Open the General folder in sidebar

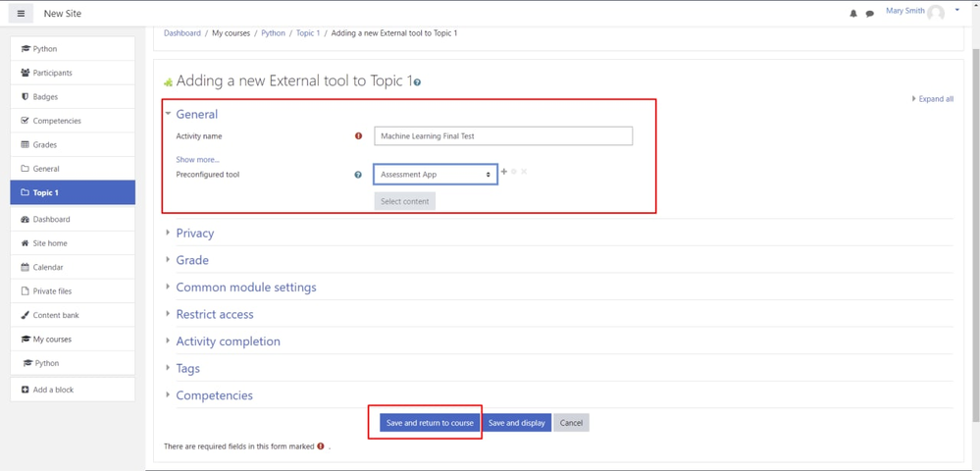(x=73, y=169)
